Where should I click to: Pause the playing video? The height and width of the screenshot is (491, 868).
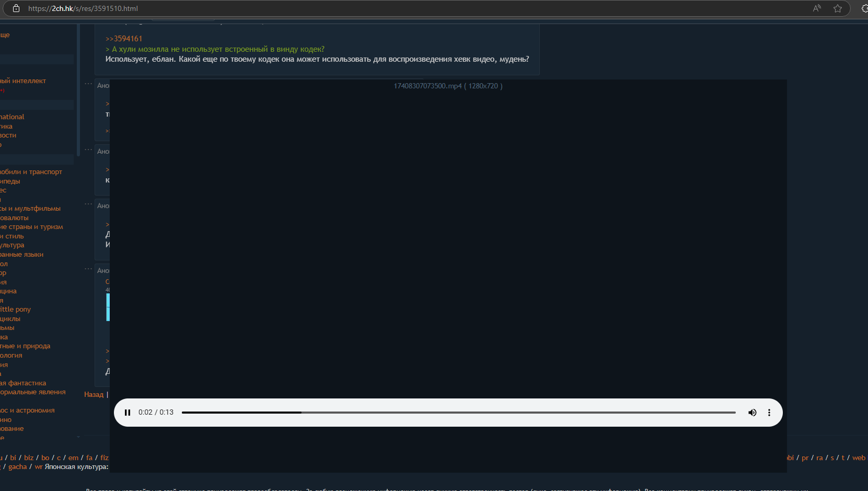tap(128, 413)
